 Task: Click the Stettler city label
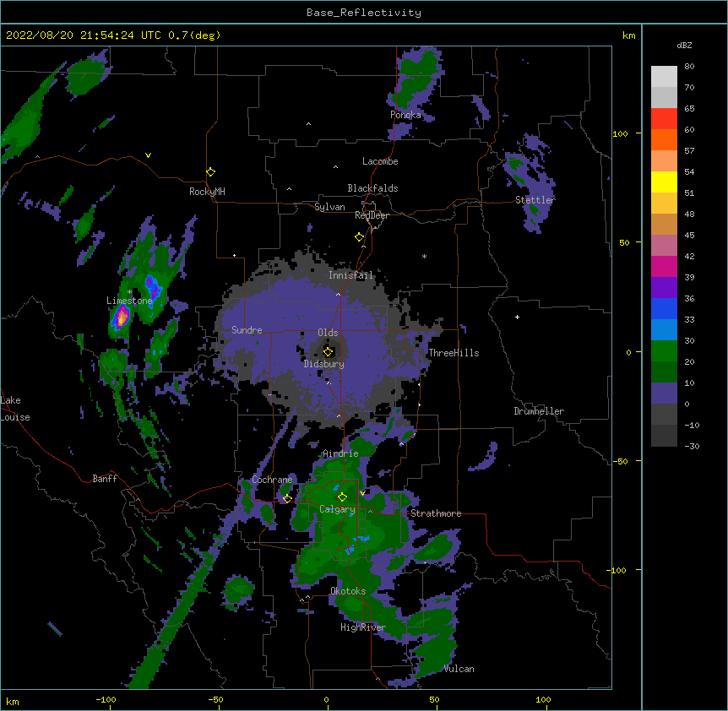(535, 200)
